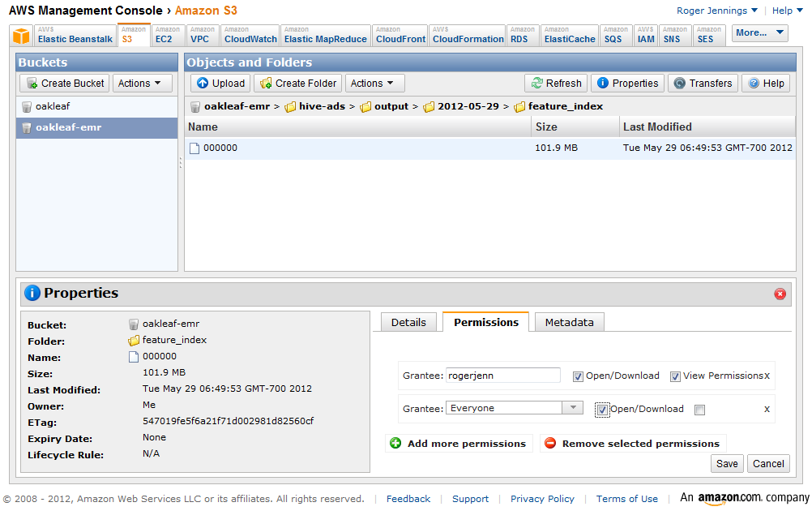Sort by the Name column header
The height and width of the screenshot is (511, 812).
click(x=358, y=127)
